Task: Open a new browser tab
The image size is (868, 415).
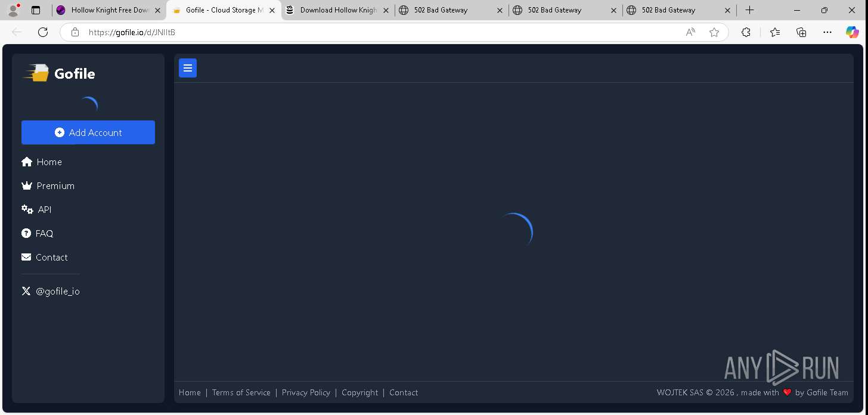Action: click(x=750, y=10)
